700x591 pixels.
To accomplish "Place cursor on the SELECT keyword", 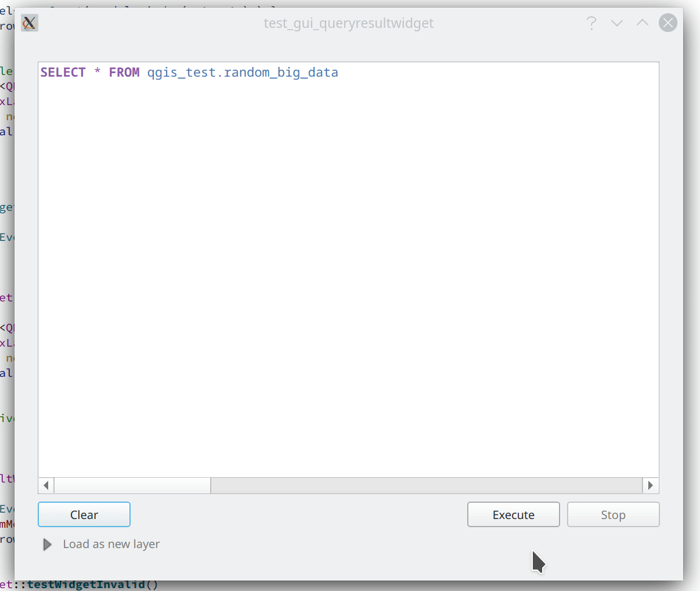I will tap(63, 73).
